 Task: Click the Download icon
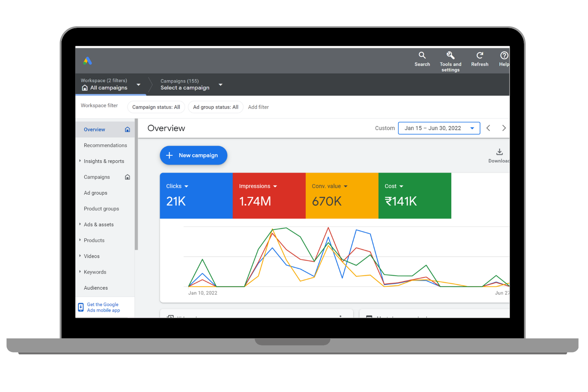(499, 152)
